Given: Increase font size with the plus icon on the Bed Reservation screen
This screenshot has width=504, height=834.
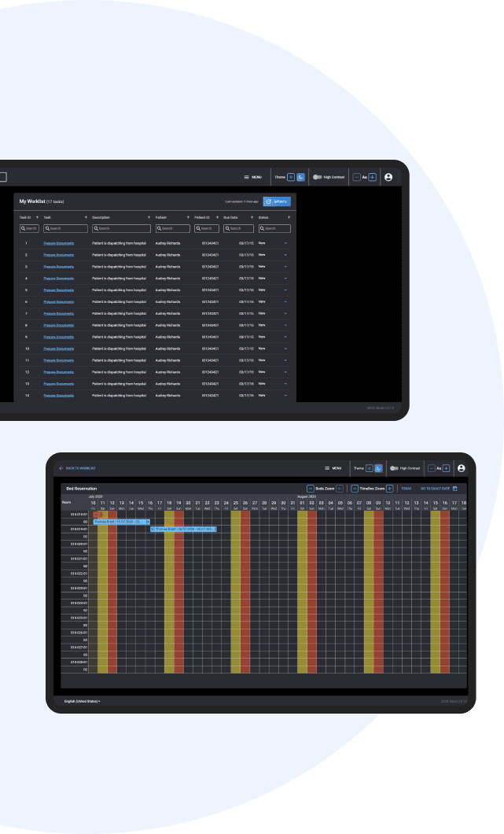Looking at the screenshot, I should coord(446,468).
